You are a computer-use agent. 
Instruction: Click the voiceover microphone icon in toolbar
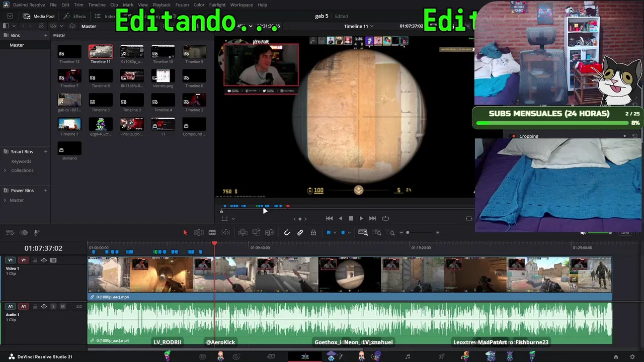click(x=37, y=232)
